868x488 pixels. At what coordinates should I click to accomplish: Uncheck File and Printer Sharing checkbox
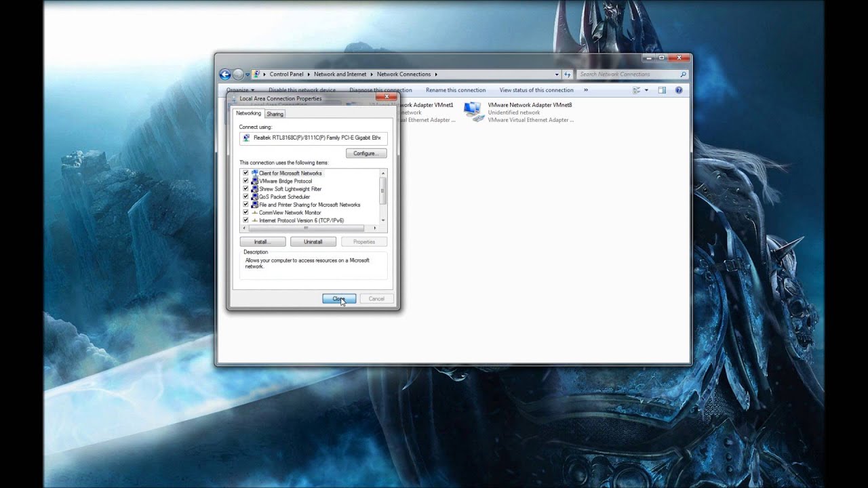pyautogui.click(x=245, y=205)
